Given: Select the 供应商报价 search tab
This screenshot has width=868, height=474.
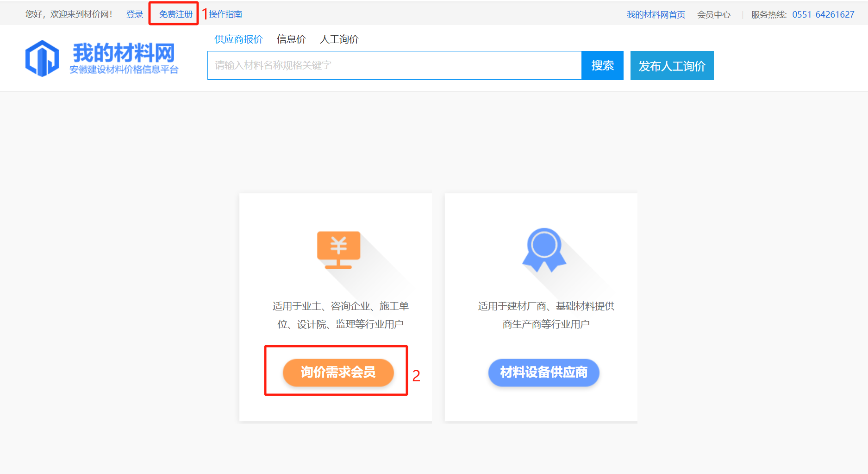Looking at the screenshot, I should (x=238, y=39).
